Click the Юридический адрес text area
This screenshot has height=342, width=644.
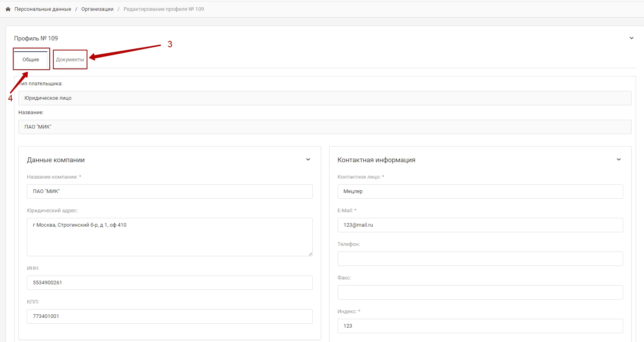pos(170,237)
